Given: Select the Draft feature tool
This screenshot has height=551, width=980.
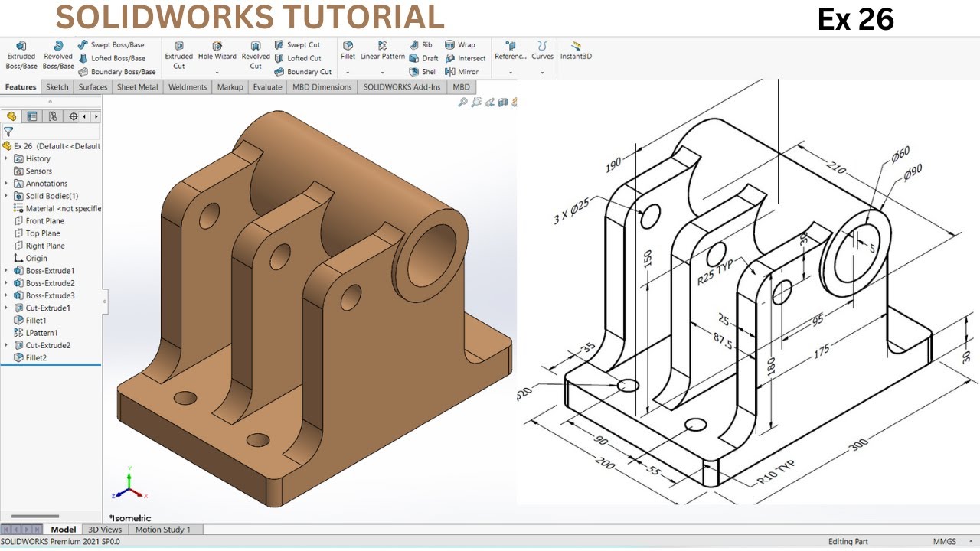Looking at the screenshot, I should (423, 58).
